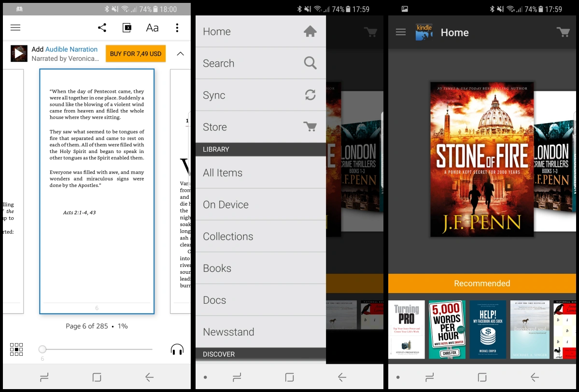
Task: Click the sync arrows icon
Action: tap(310, 95)
